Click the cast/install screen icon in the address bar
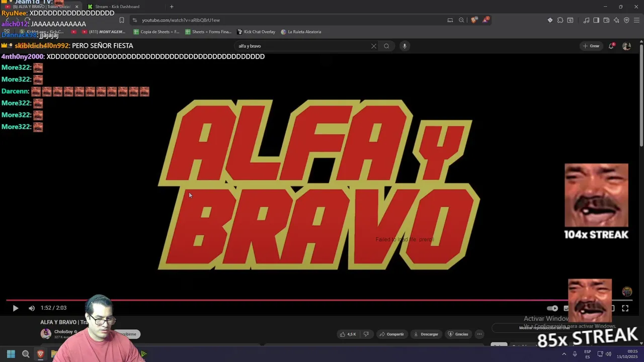 [450, 20]
